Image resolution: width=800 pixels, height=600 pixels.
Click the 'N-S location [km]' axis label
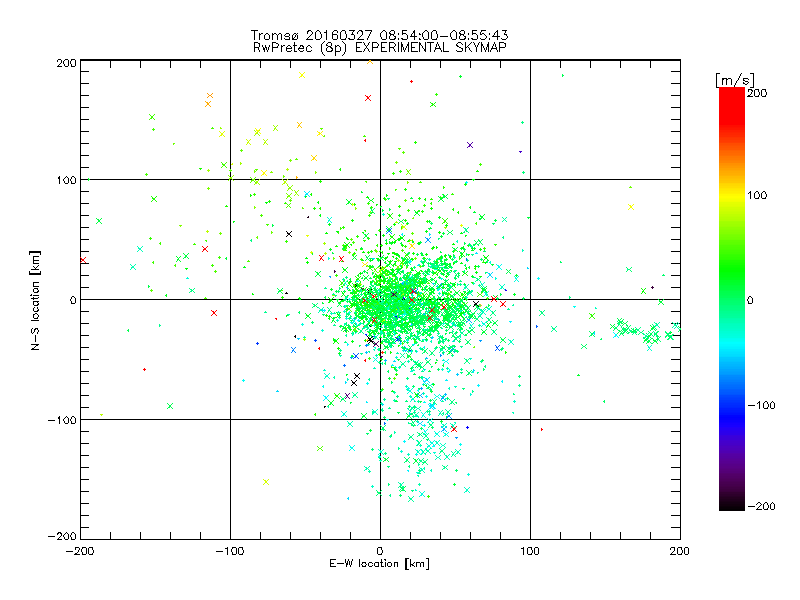(x=35, y=300)
